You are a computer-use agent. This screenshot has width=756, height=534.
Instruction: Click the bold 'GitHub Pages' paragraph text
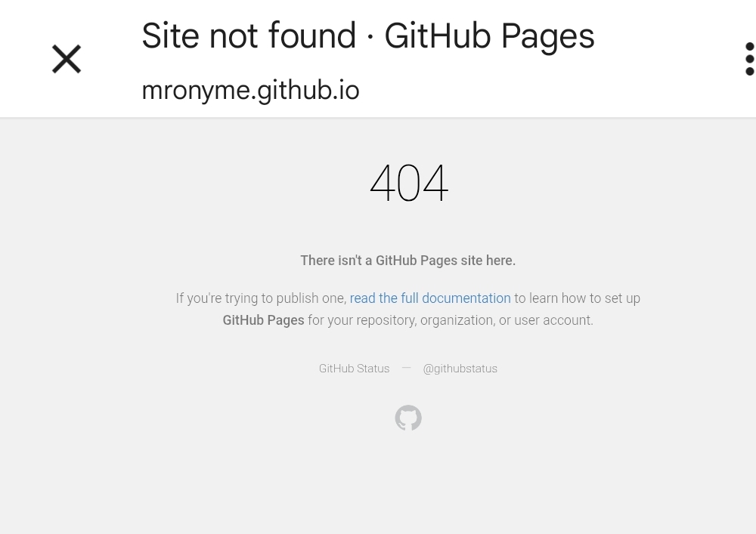coord(263,320)
